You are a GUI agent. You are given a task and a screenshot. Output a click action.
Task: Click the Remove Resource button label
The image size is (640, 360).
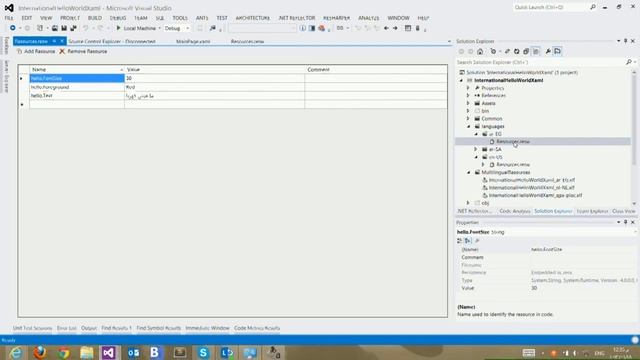click(87, 51)
